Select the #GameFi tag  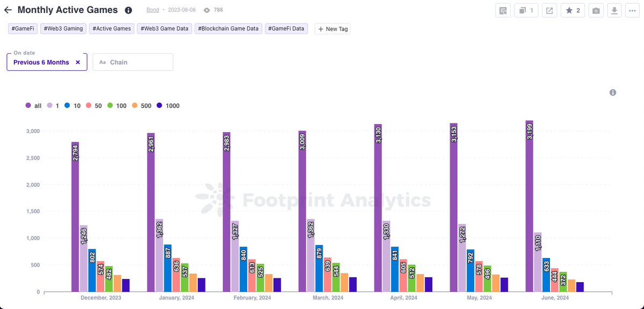click(x=23, y=29)
